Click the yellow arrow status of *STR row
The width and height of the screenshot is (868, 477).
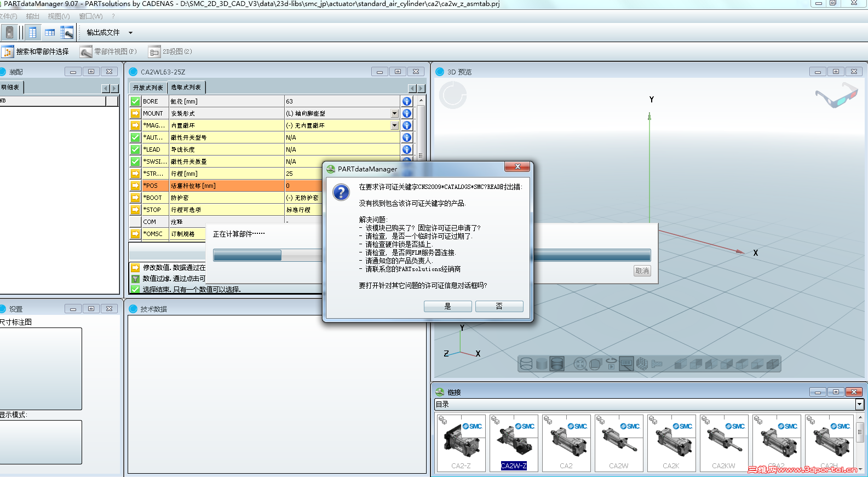pos(135,174)
